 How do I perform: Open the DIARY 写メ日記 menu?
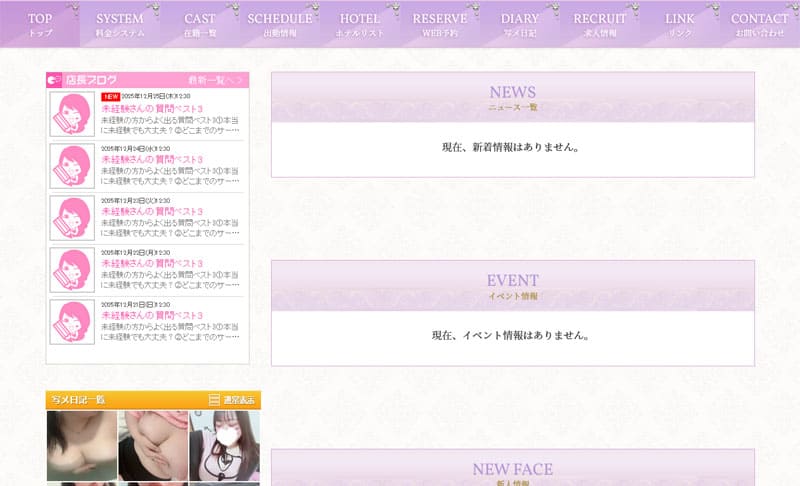click(x=520, y=24)
